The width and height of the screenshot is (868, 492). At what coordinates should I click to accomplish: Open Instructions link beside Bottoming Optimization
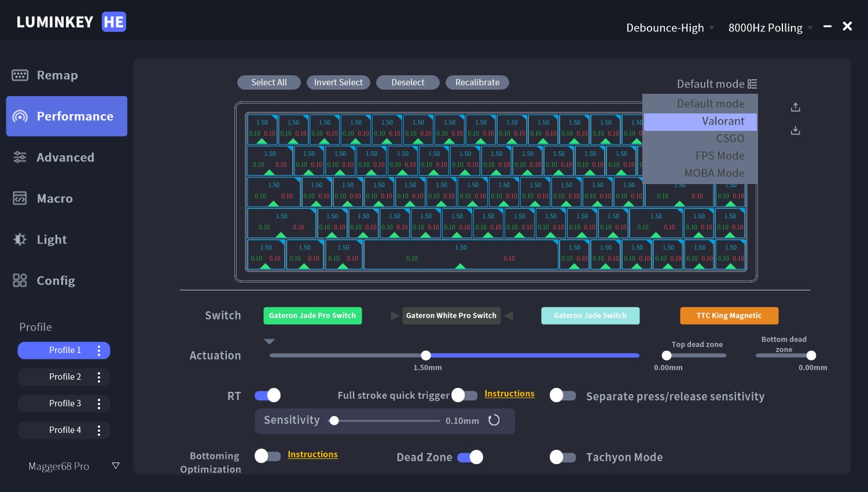click(x=312, y=454)
